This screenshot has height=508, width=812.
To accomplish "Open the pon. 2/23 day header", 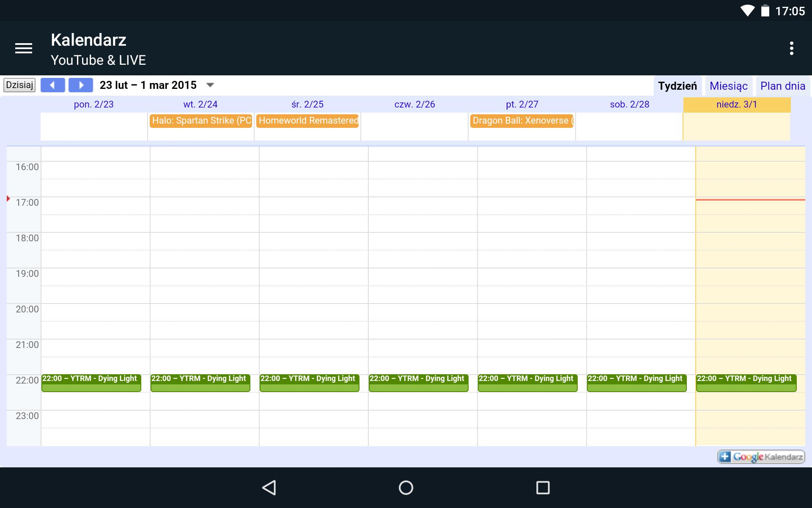I will click(94, 105).
